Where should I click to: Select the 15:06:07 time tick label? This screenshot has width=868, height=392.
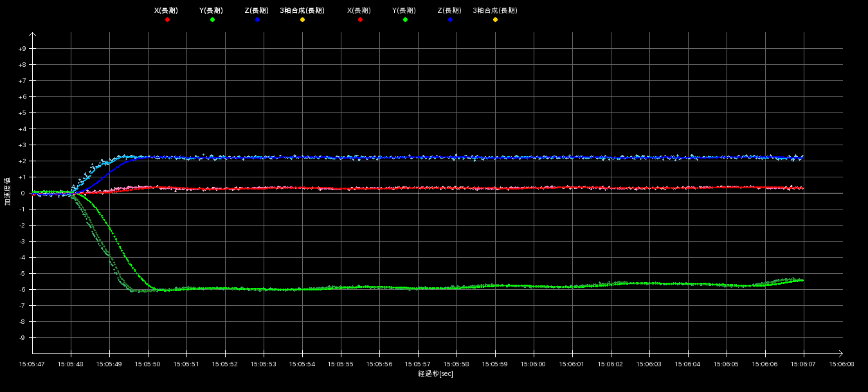(x=804, y=364)
